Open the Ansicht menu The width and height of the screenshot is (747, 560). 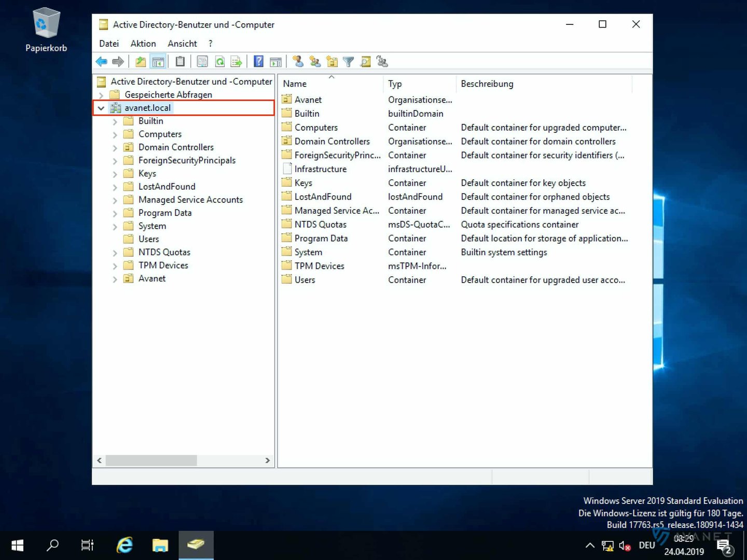click(182, 44)
